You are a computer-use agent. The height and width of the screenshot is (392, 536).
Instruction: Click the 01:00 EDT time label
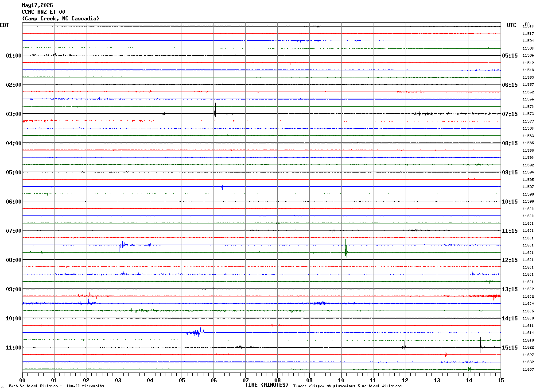[x=13, y=56]
